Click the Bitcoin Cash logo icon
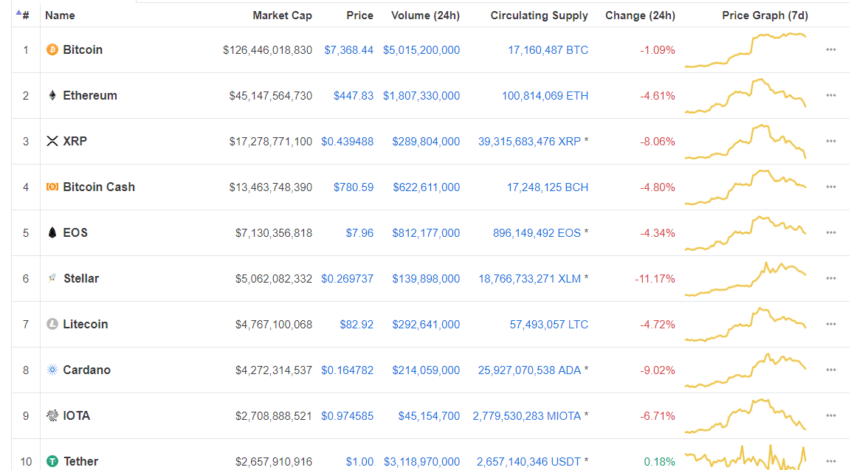This screenshot has height=470, width=868. click(x=52, y=187)
